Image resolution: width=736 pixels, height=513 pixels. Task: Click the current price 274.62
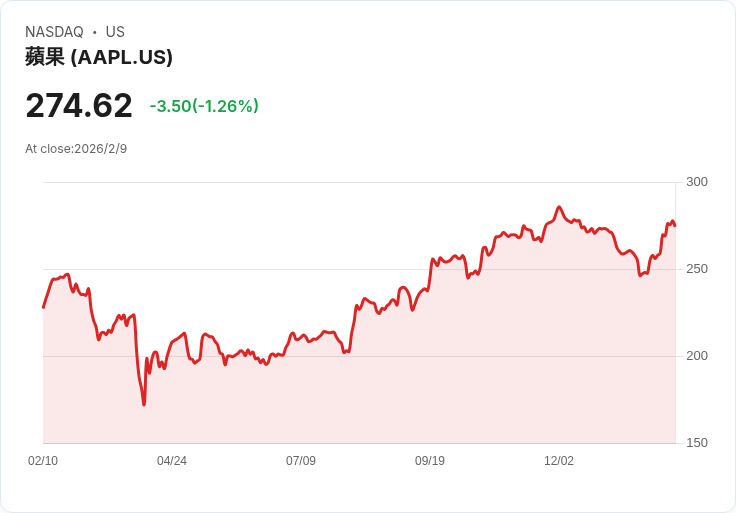pyautogui.click(x=79, y=106)
